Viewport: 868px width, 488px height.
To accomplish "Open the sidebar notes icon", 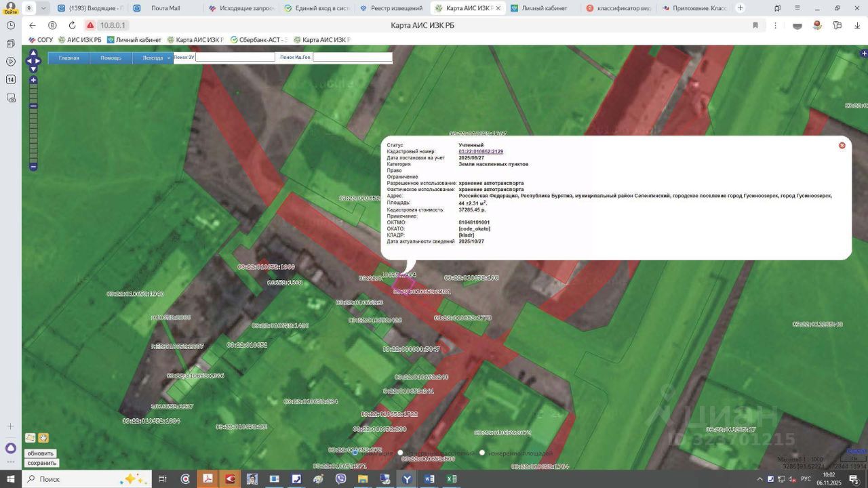I will [11, 43].
